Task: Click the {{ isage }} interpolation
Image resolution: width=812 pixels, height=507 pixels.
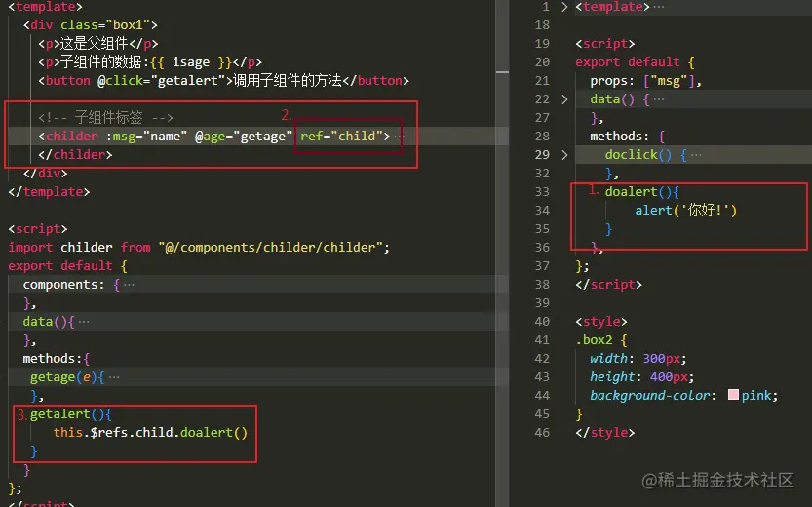Action: 191,62
